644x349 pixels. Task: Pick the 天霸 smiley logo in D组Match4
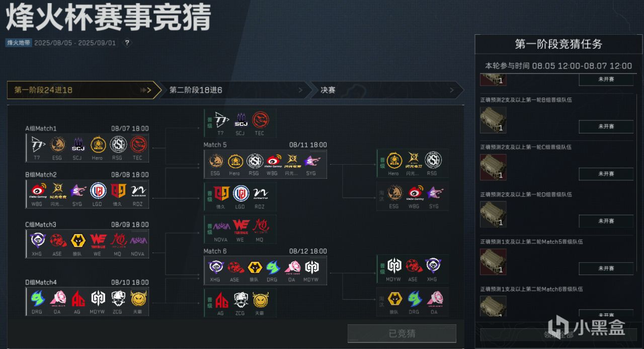(138, 299)
